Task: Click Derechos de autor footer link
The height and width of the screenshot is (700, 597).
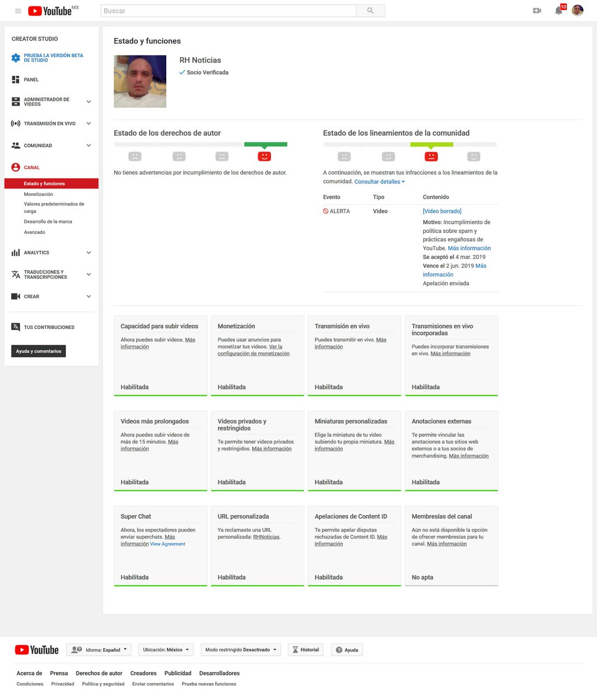Action: coord(99,673)
